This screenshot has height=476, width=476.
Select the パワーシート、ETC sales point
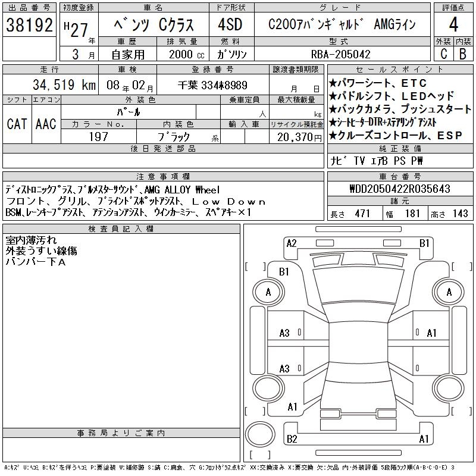(x=378, y=83)
